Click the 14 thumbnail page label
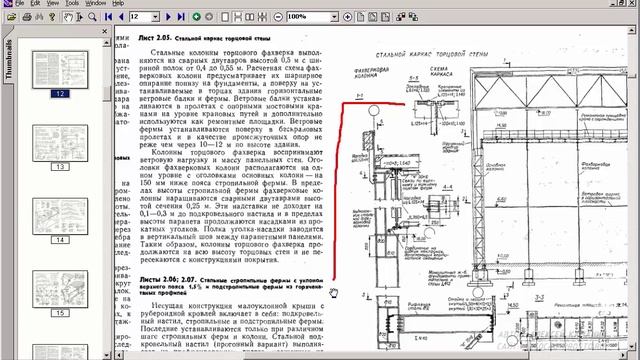The width and height of the screenshot is (640, 360). 60,240
